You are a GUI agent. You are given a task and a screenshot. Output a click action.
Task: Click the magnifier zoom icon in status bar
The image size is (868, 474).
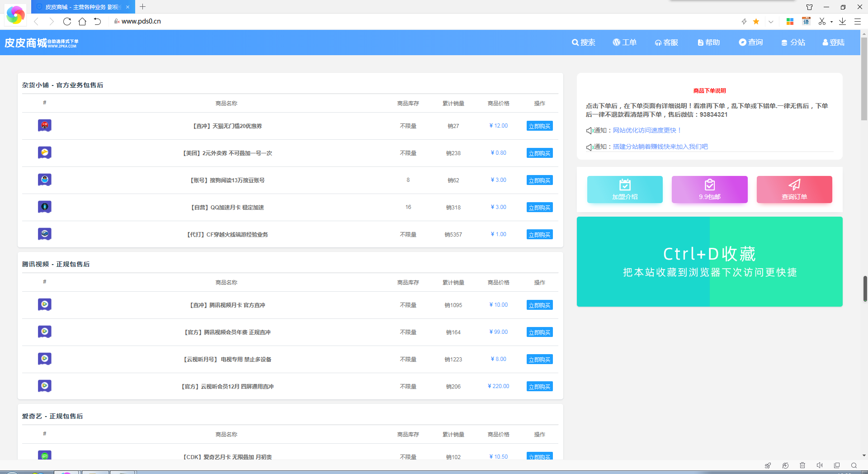(x=854, y=465)
